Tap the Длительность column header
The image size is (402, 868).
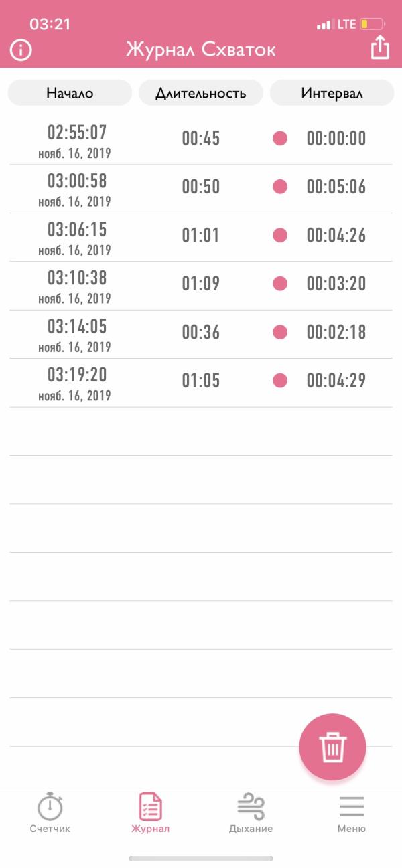pos(201,93)
